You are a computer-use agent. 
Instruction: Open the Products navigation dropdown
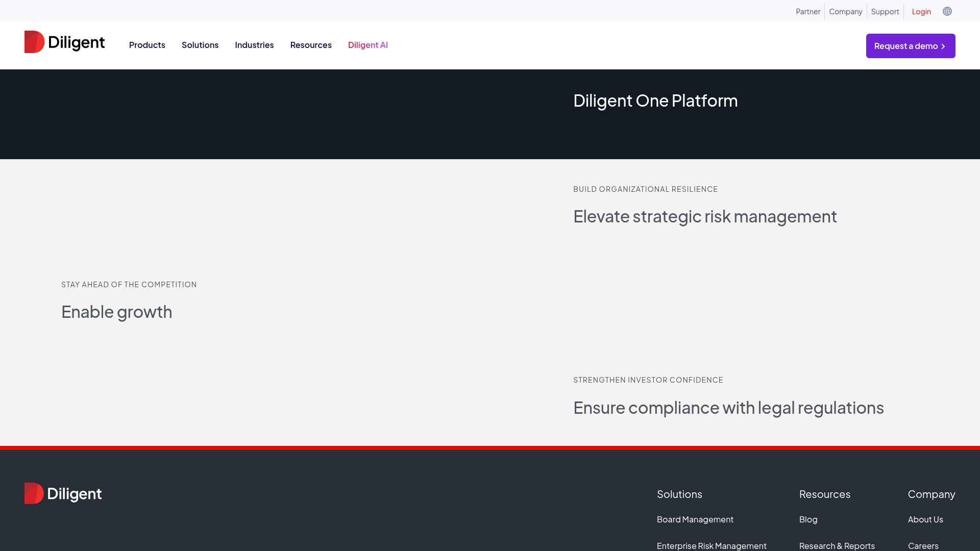click(x=147, y=45)
